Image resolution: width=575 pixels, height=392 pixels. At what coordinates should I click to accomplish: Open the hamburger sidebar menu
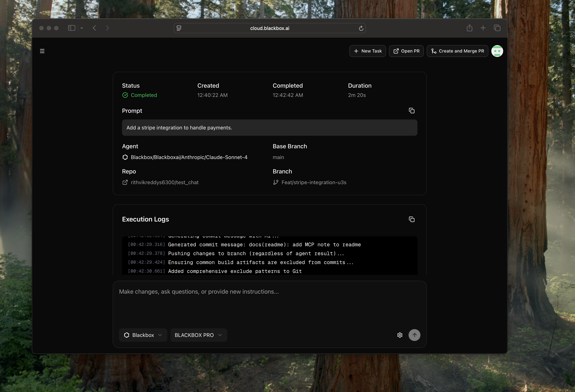[x=42, y=51]
